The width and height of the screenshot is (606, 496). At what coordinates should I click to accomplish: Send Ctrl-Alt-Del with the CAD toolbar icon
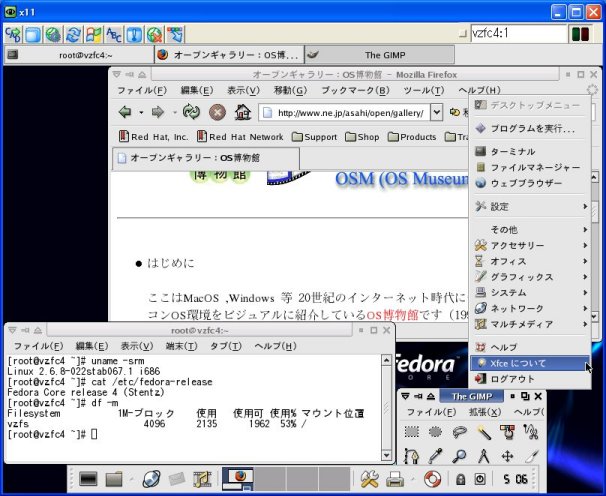(13, 35)
